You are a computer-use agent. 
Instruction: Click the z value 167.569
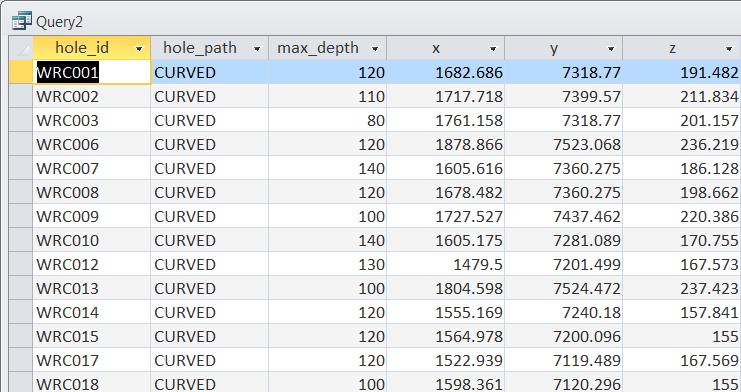coord(682,360)
